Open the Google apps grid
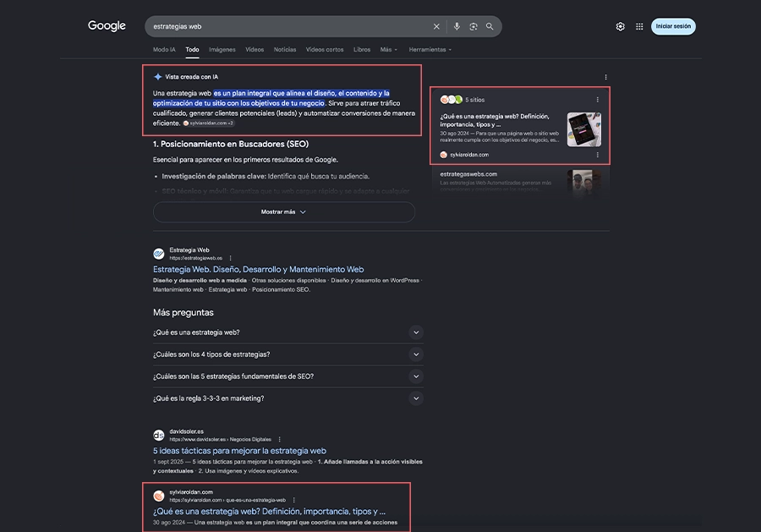This screenshot has height=532, width=761. 640,27
